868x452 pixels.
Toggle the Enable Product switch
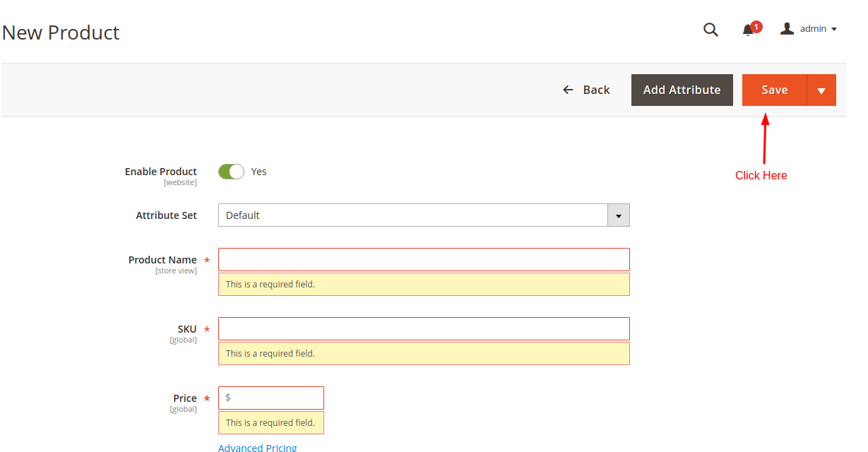[231, 172]
